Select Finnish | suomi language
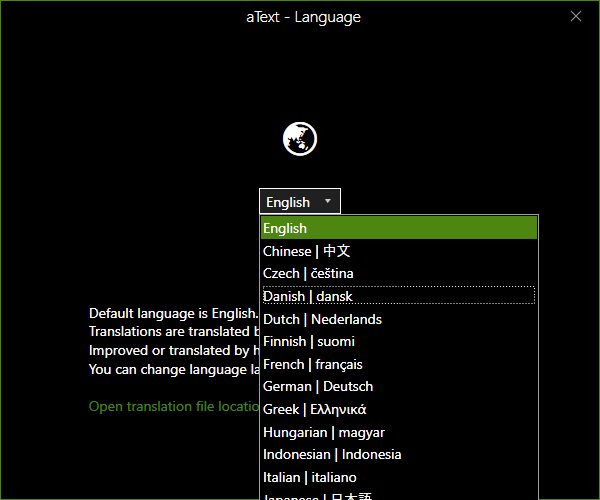The image size is (600, 500). click(x=399, y=341)
